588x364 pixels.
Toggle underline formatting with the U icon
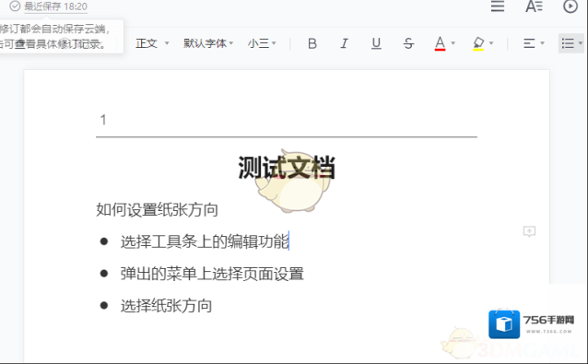[x=376, y=43]
